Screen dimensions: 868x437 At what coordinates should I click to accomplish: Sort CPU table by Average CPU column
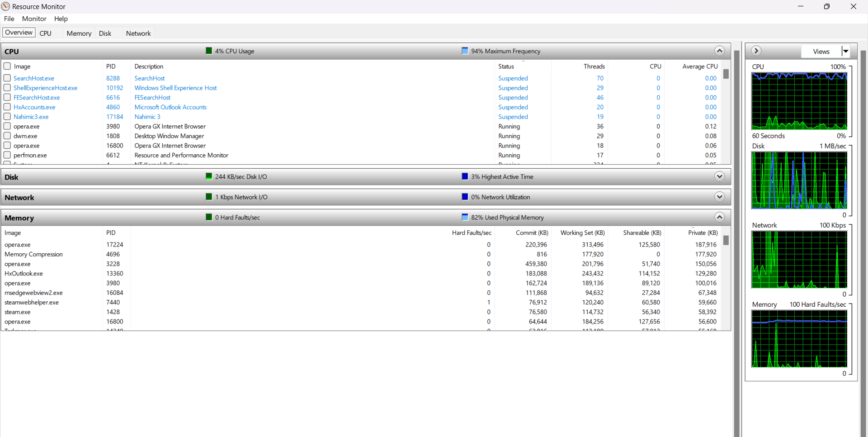pyautogui.click(x=700, y=66)
